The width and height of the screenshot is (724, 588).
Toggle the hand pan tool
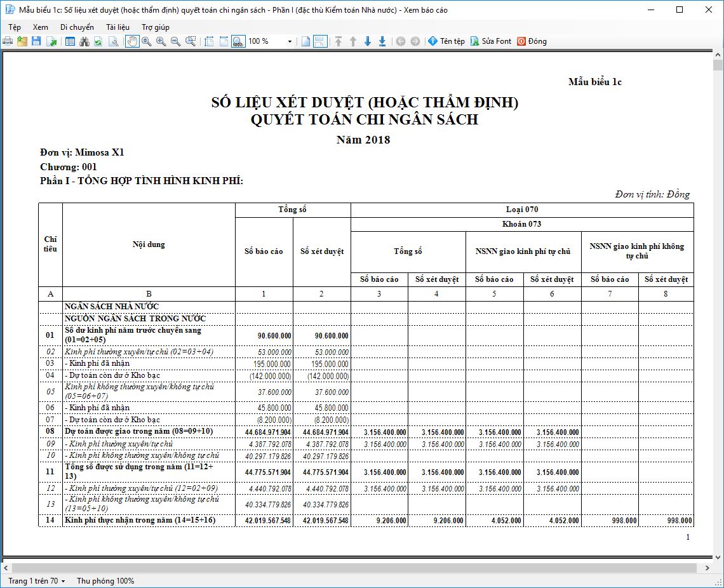(x=132, y=41)
